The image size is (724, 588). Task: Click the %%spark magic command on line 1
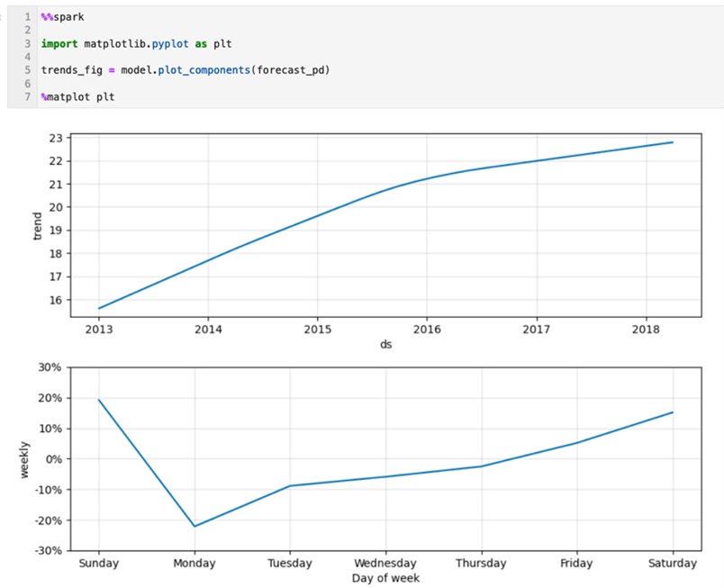click(61, 16)
